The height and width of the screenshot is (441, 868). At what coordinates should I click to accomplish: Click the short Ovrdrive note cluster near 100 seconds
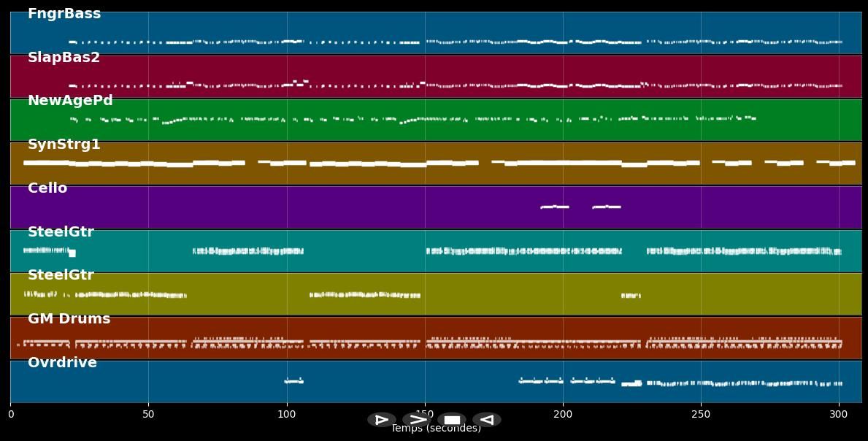293,381
